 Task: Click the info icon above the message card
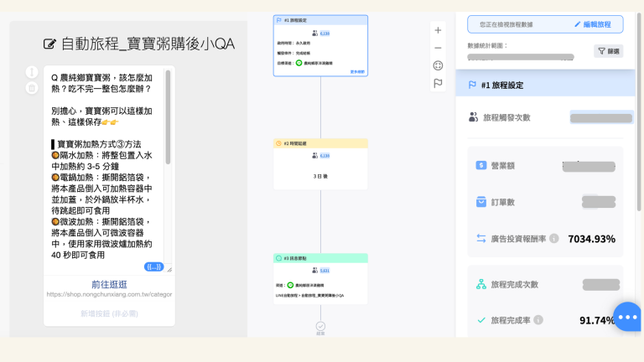(x=31, y=72)
